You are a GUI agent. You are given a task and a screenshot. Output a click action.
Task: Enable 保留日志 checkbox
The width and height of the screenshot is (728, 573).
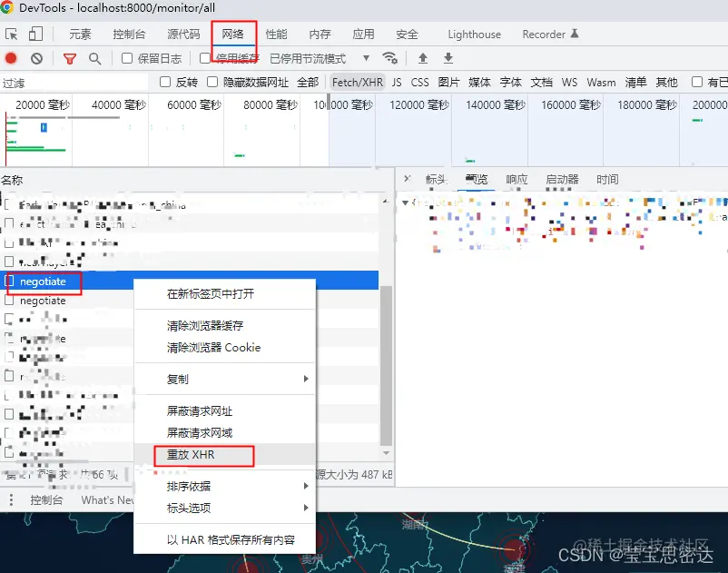coord(127,58)
